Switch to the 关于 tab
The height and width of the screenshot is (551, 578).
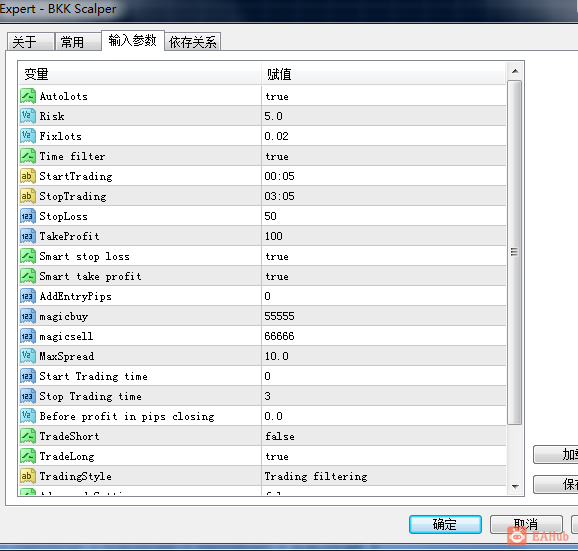click(x=31, y=42)
